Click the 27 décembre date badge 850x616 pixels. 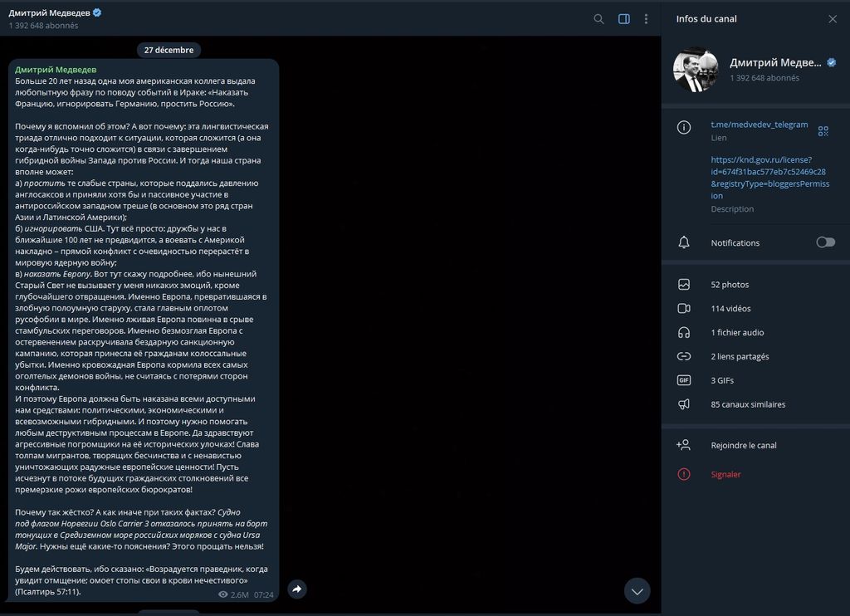click(x=169, y=50)
